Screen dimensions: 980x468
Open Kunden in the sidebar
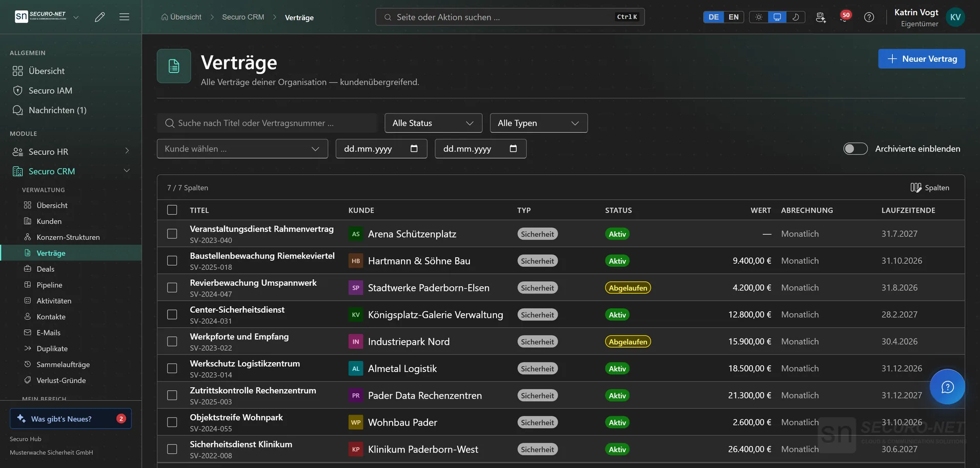[49, 221]
